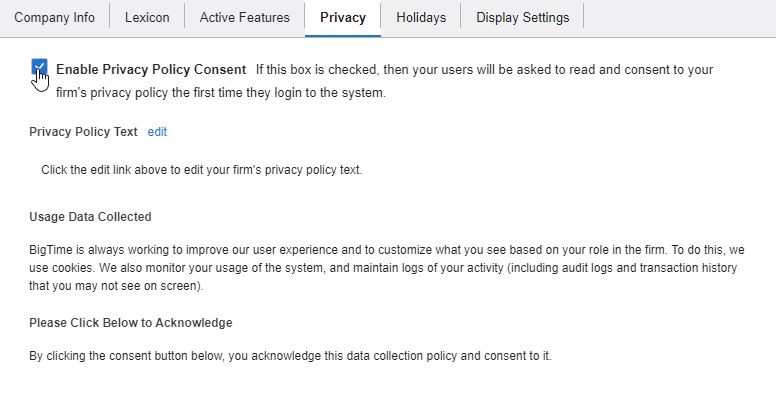Click the Usage Data Collected heading
Viewport: 776px width, 401px height.
[90, 216]
